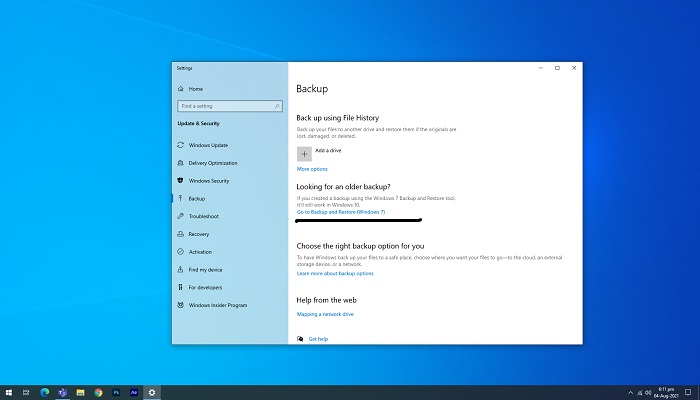The image size is (700, 400).
Task: Open the Windows Update section
Action: (x=203, y=145)
